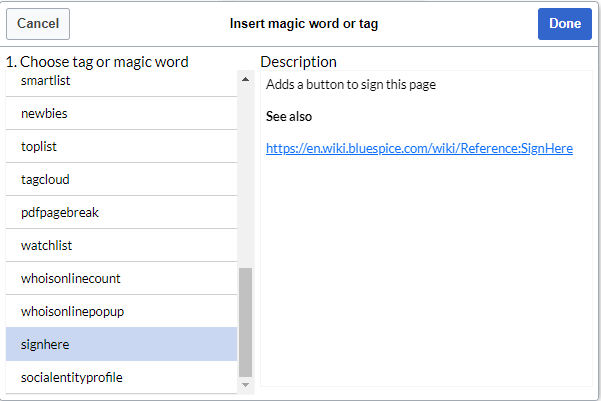Image resolution: width=601 pixels, height=401 pixels.
Task: Select the smartlist tag
Action: tap(121, 83)
